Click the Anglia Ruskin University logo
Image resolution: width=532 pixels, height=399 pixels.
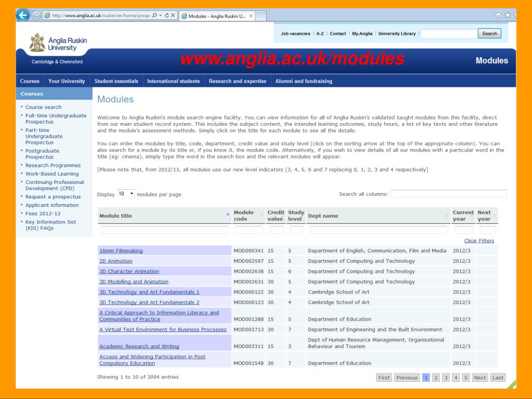coord(58,43)
